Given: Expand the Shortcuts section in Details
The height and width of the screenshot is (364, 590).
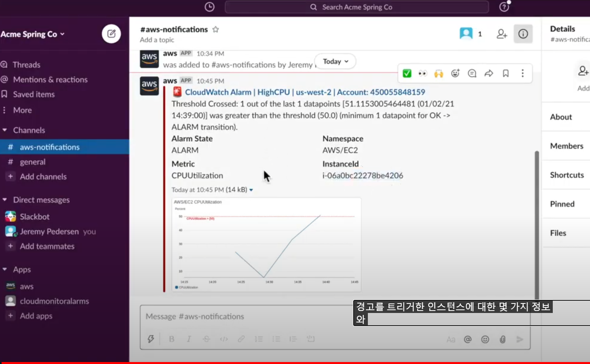Looking at the screenshot, I should coord(566,175).
